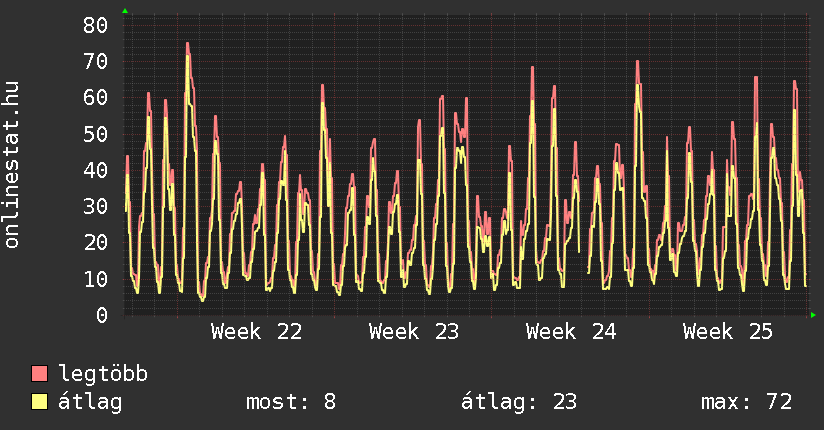The image size is (824, 430).
Task: Click the átlag legend label
Action: click(x=90, y=402)
